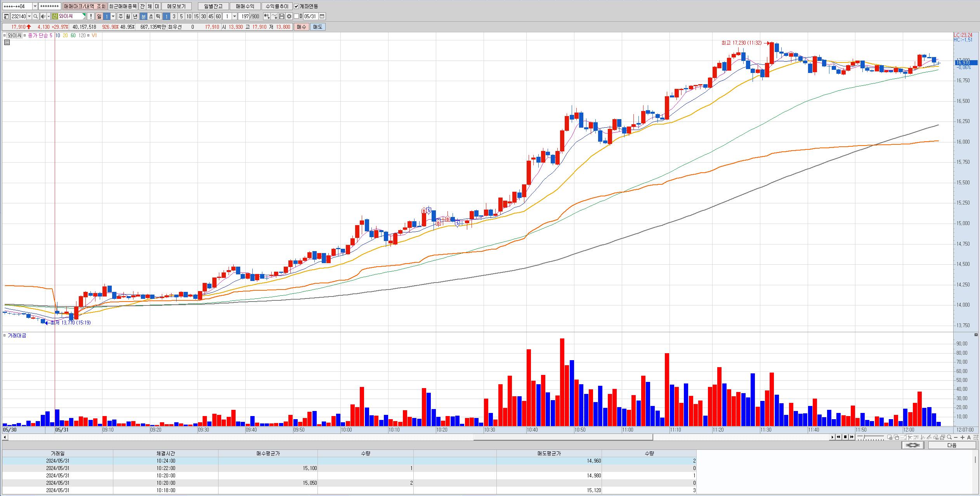Click the stock search magnifier icon
980x496 pixels.
(35, 16)
